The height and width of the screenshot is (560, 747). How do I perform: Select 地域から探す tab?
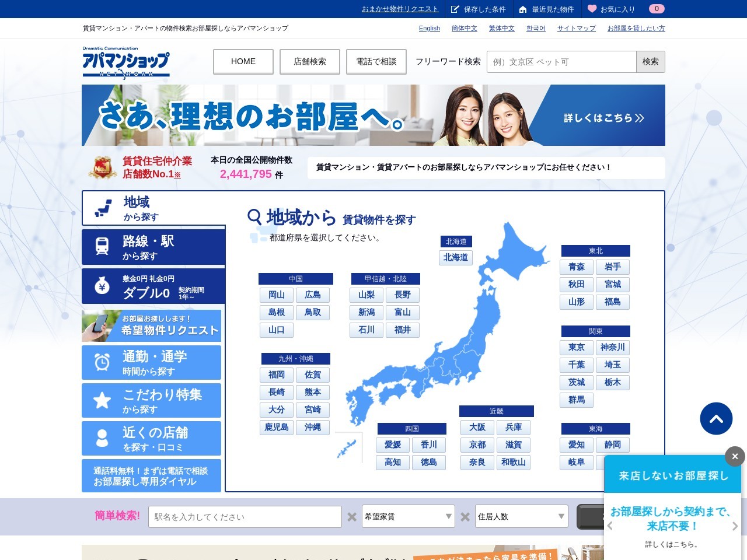pyautogui.click(x=153, y=208)
